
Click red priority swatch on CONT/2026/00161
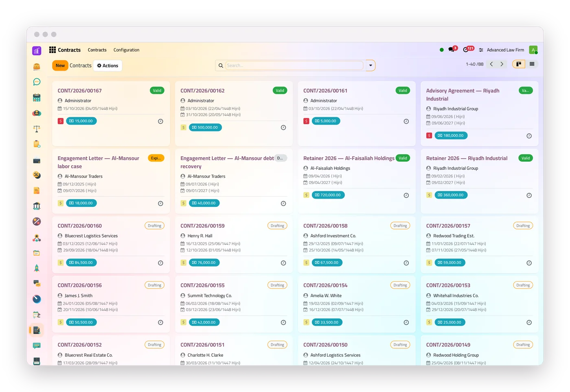pyautogui.click(x=306, y=121)
